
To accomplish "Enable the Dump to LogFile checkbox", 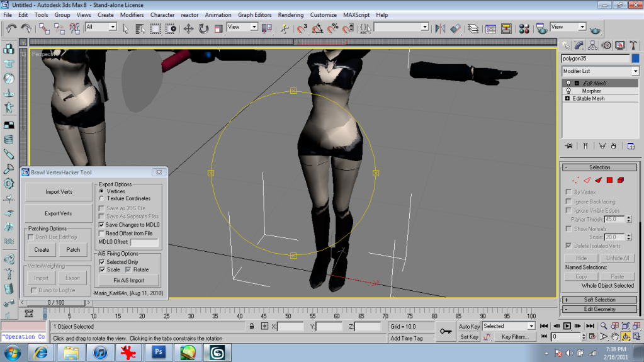I will (33, 290).
